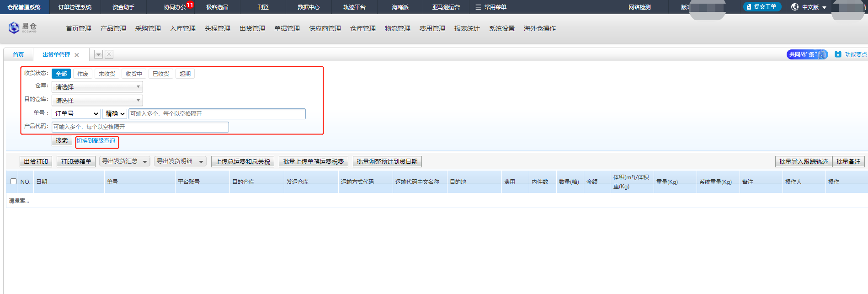Open 资金助手 in the top bar
The image size is (868, 294).
point(123,7)
